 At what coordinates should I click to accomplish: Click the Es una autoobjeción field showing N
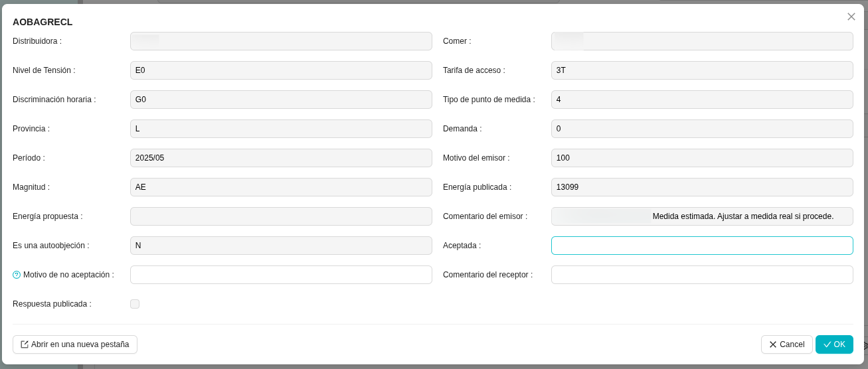pyautogui.click(x=281, y=246)
